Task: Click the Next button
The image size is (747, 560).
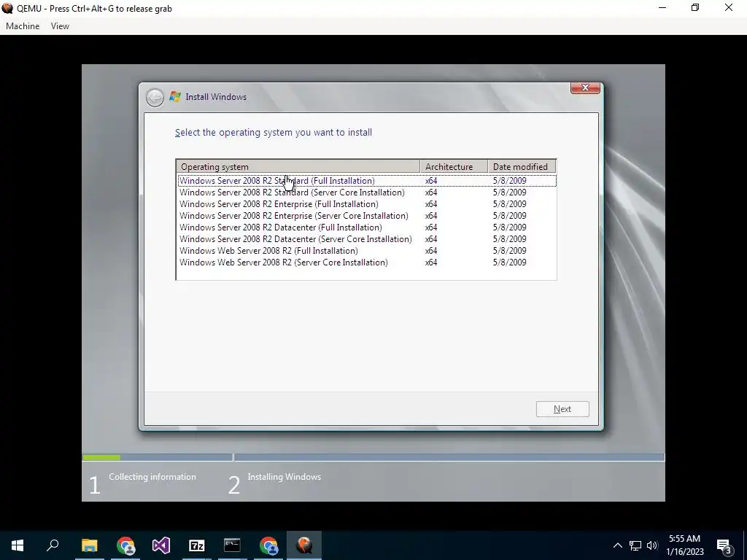Action: 562,409
